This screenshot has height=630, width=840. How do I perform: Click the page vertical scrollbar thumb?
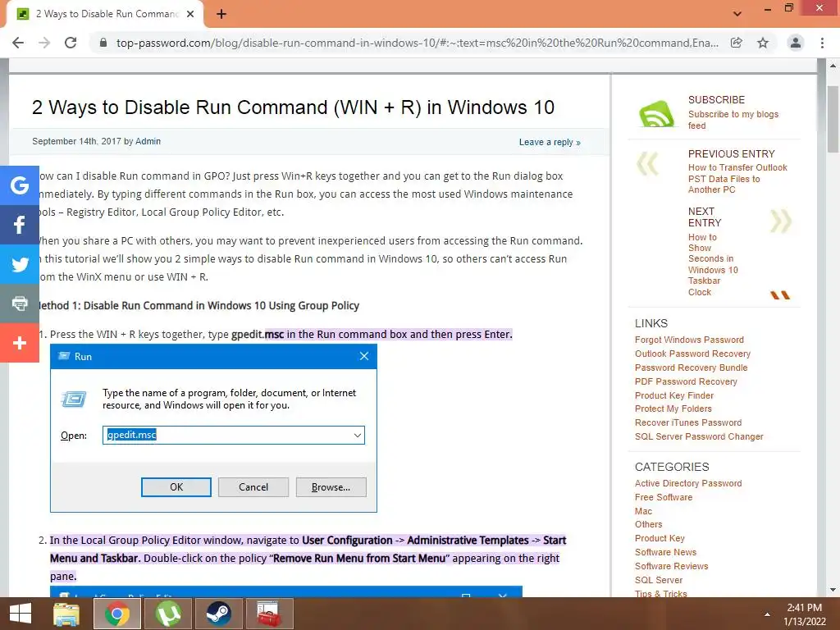[833, 119]
